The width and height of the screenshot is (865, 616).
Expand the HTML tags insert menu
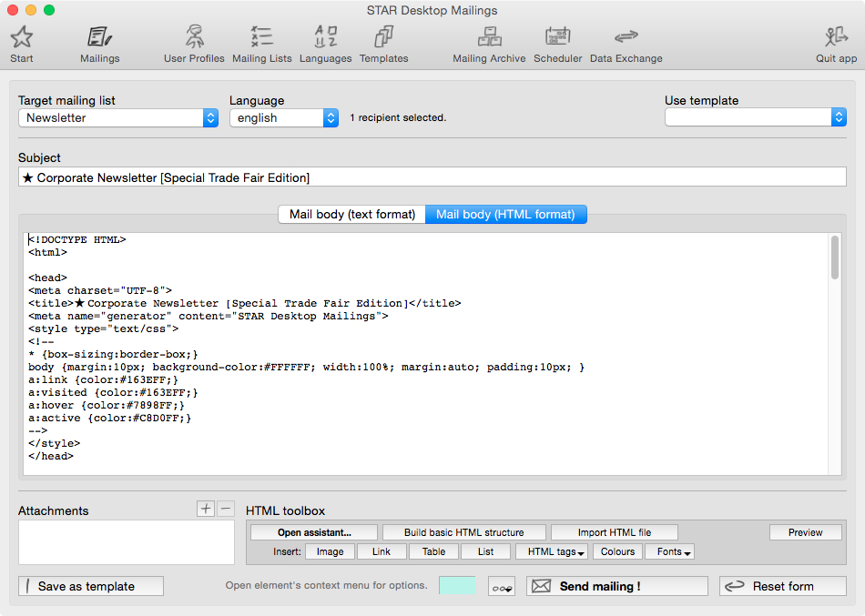[x=552, y=551]
